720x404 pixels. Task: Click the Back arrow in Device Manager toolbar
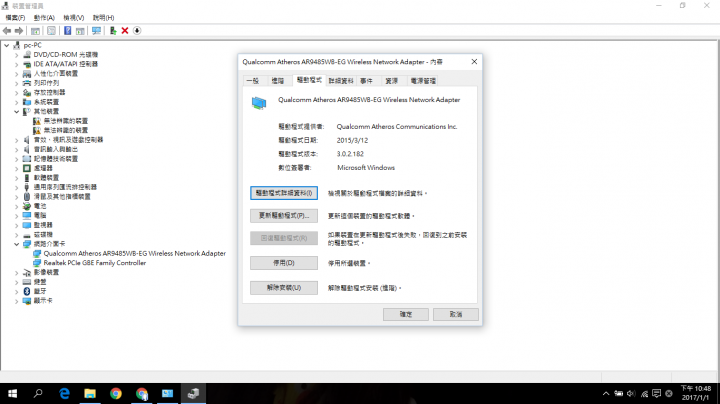[7, 31]
